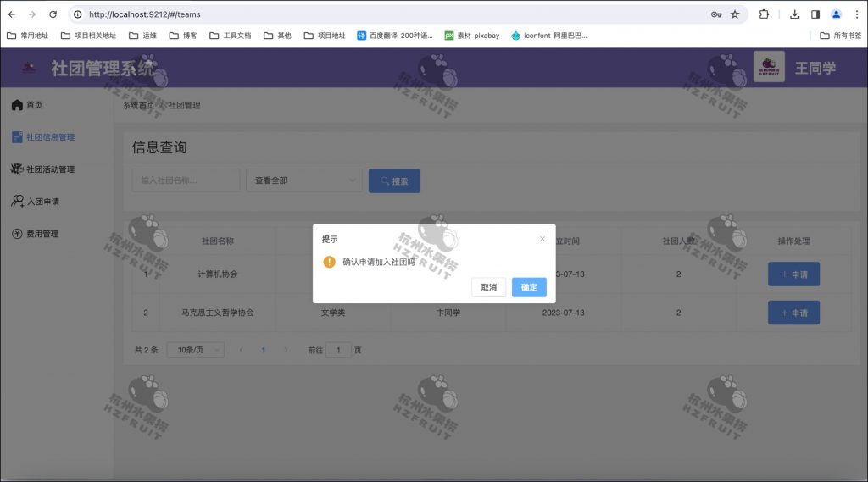The width and height of the screenshot is (868, 482).
Task: Go back in browser history
Action: pos(12,14)
